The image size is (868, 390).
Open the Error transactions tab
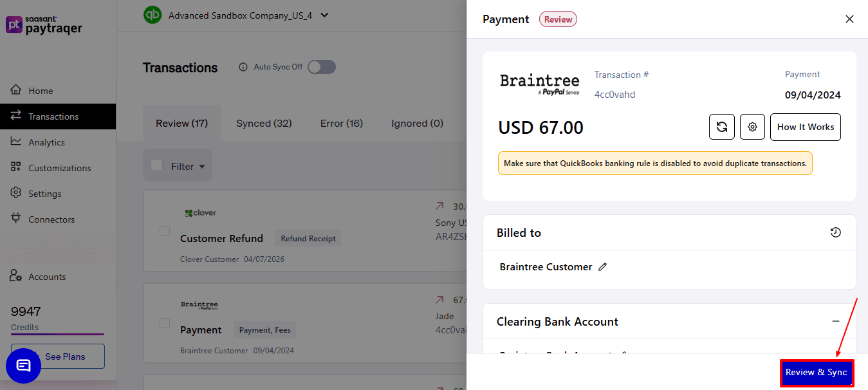click(x=341, y=122)
